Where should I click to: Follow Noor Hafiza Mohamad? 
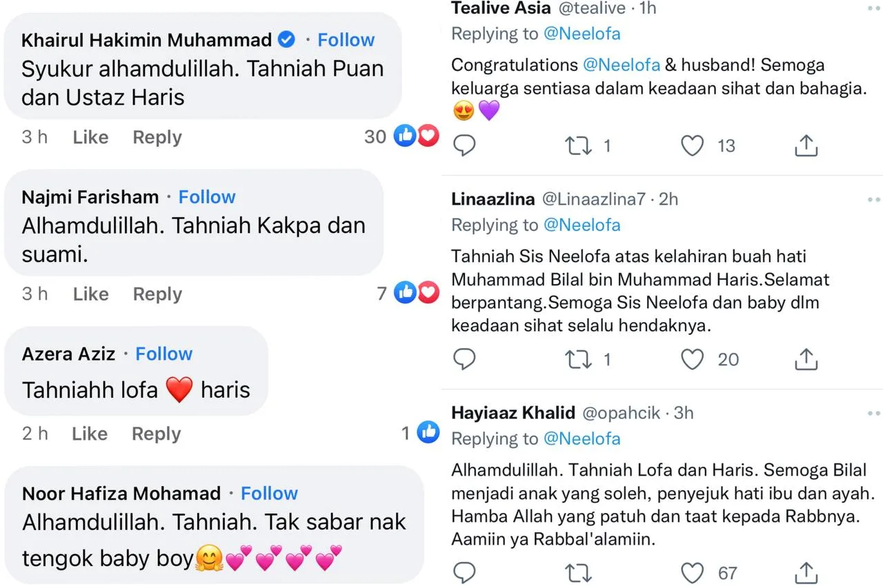point(269,494)
